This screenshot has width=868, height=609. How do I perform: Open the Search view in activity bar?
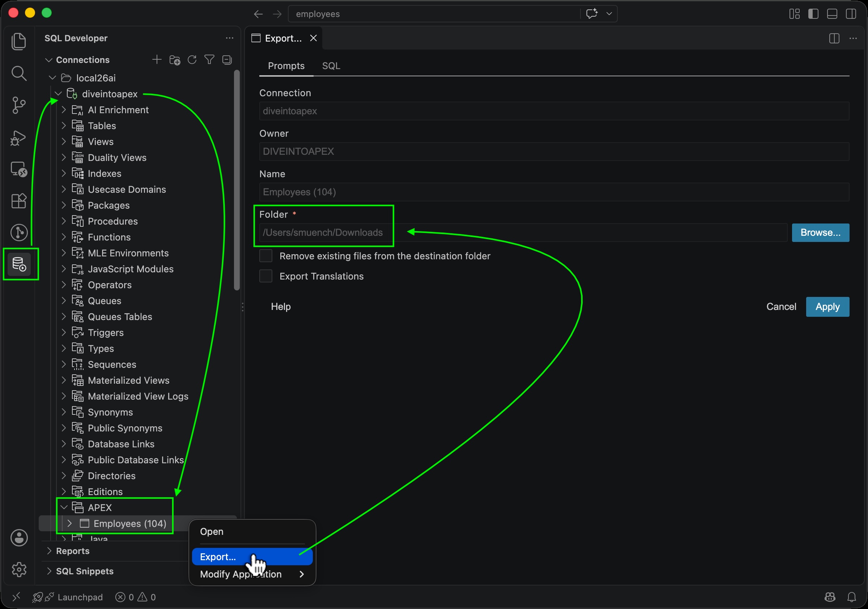(x=19, y=73)
